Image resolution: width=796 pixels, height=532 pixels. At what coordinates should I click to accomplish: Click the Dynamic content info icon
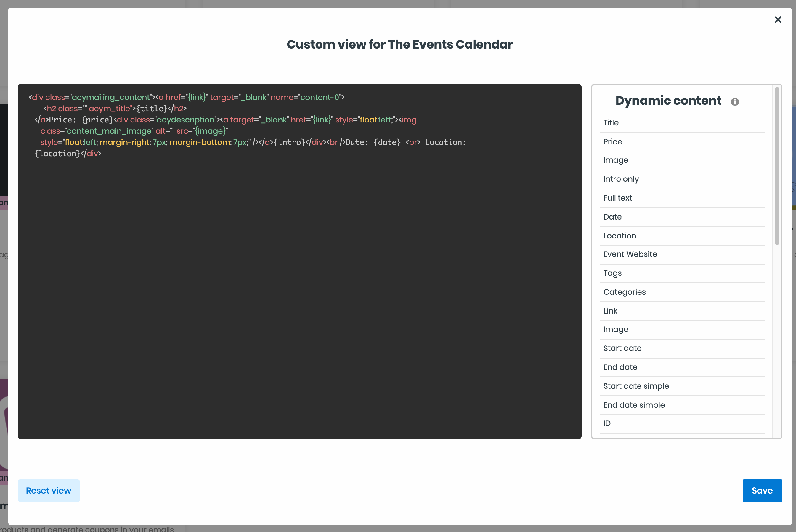click(734, 102)
